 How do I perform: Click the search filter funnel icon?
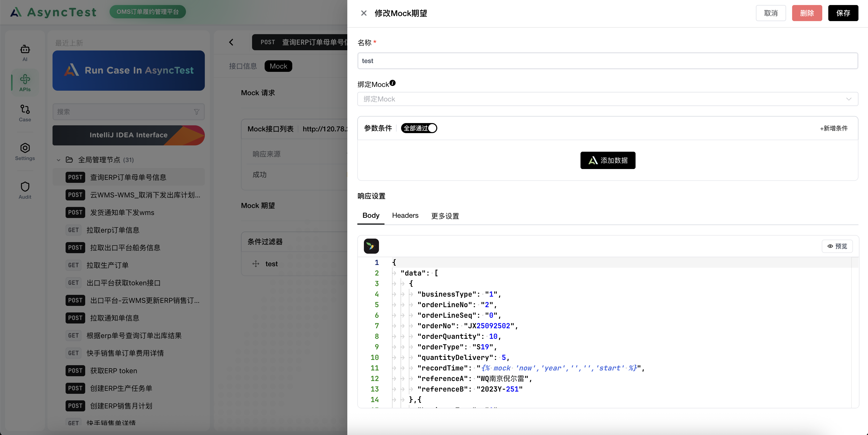point(197,112)
